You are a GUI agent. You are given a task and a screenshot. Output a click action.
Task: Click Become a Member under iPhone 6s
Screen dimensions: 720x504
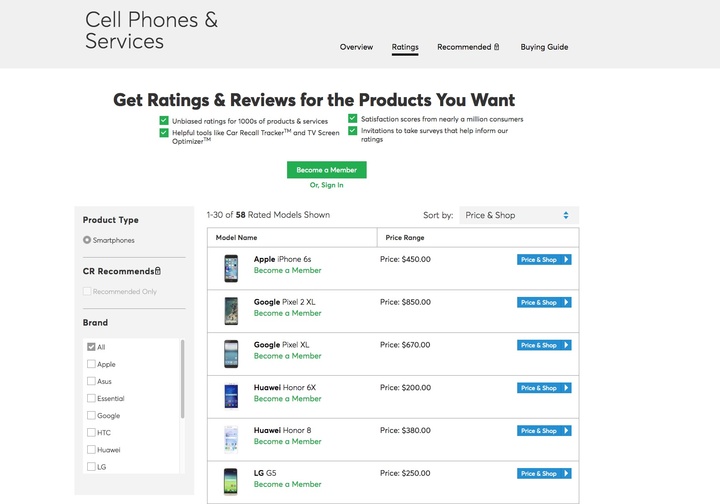(x=287, y=270)
